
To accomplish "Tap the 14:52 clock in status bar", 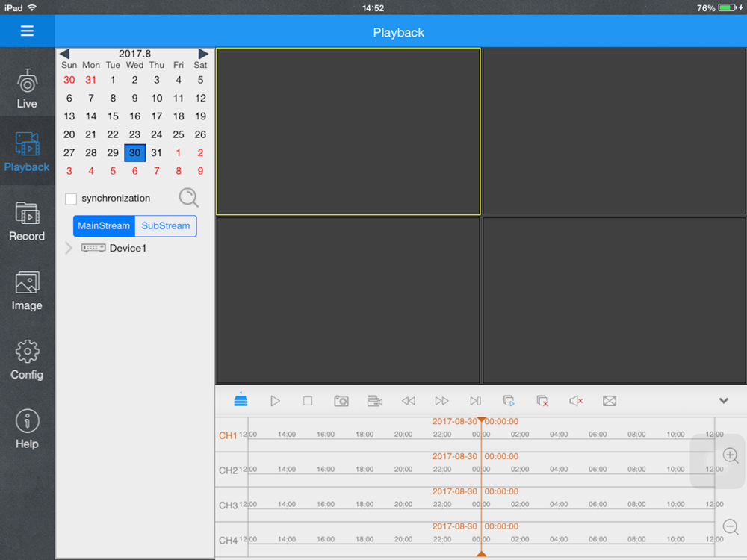I will [x=373, y=8].
